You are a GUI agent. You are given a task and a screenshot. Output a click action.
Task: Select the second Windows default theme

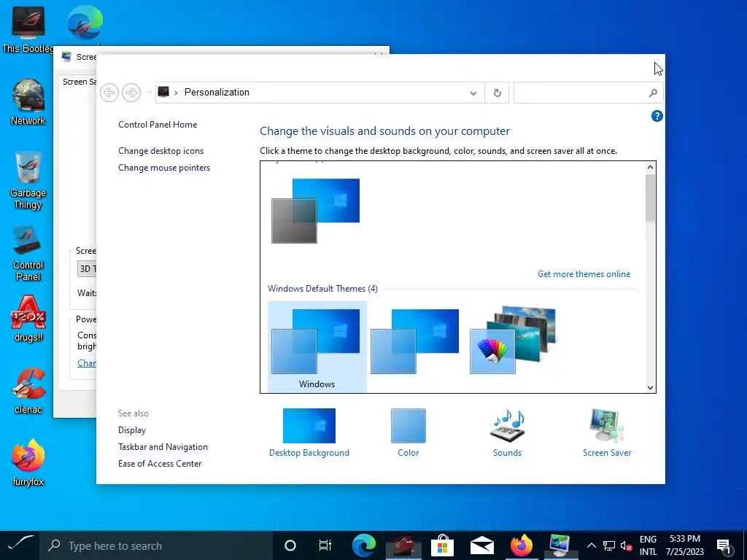click(x=415, y=341)
